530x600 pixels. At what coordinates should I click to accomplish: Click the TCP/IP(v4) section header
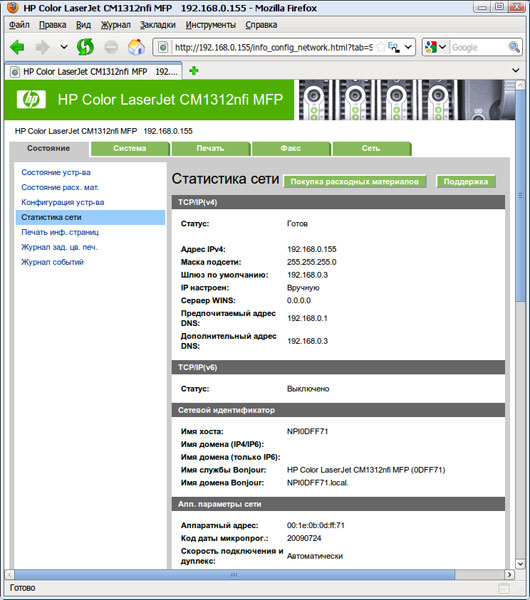click(x=338, y=202)
